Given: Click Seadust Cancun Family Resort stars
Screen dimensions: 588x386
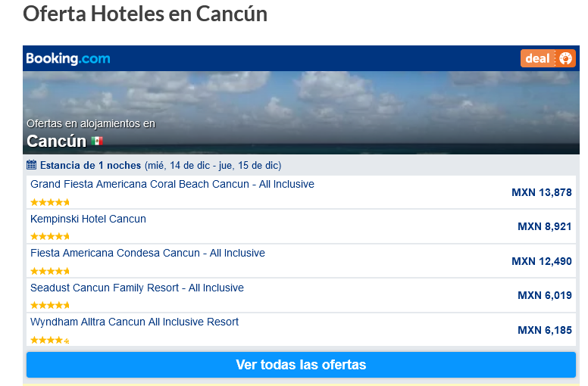Looking at the screenshot, I should click(x=50, y=305).
